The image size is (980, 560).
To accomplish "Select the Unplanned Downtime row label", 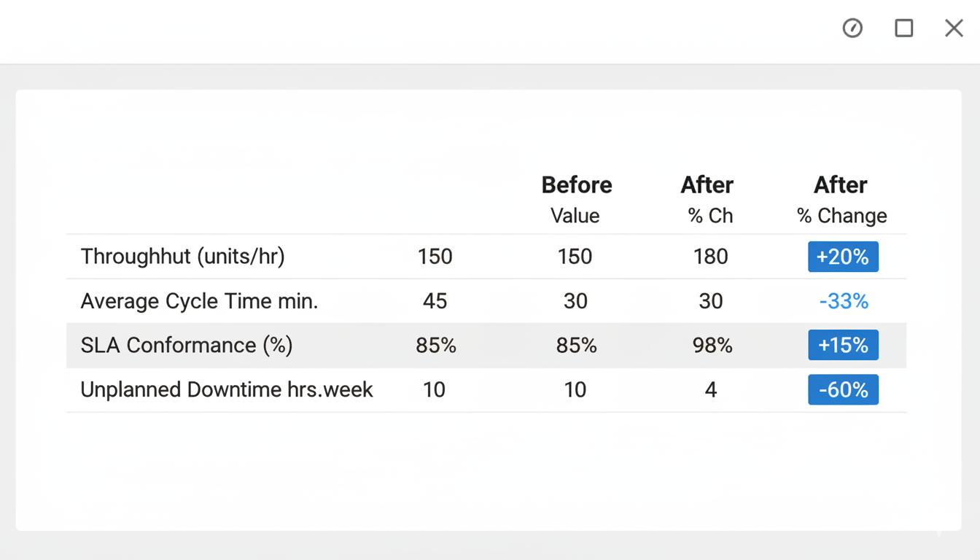I will pos(226,389).
